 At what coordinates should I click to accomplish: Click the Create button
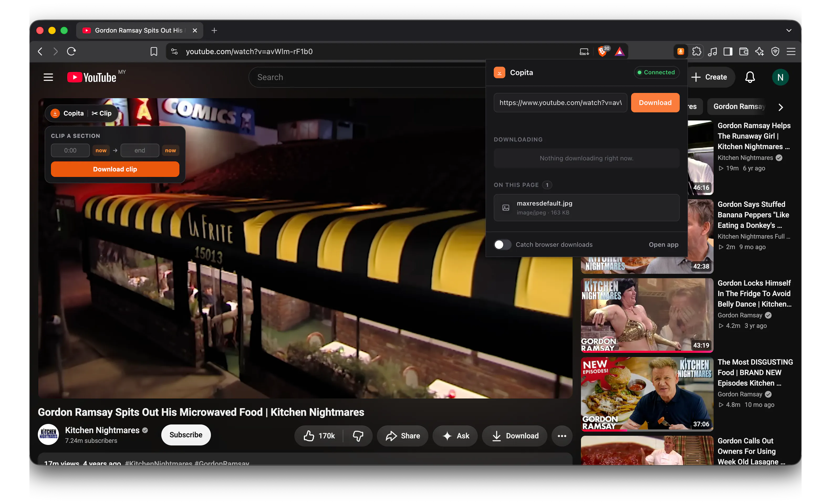(709, 77)
